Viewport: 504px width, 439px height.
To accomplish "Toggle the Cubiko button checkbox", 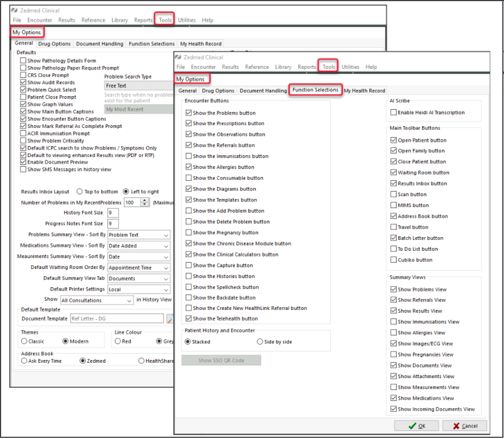I will click(x=393, y=259).
